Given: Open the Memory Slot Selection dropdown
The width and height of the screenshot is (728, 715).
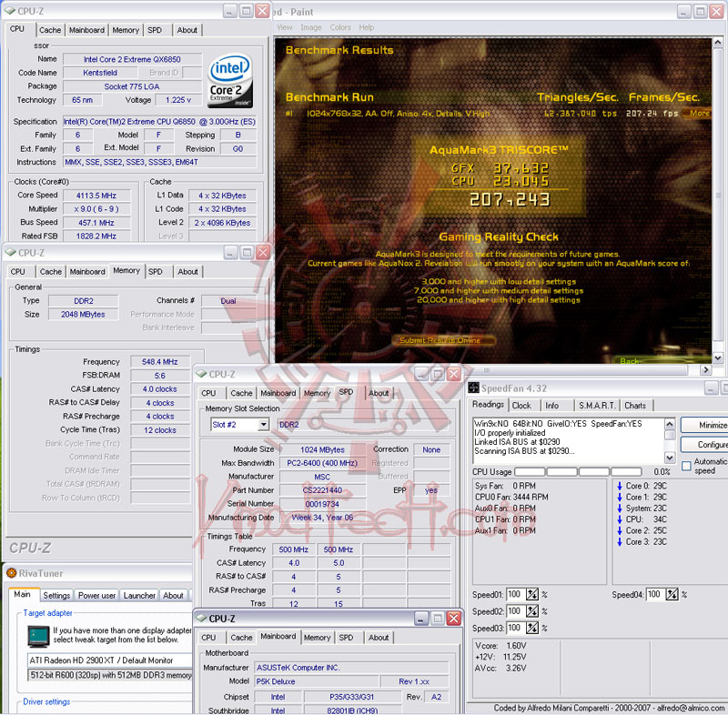Looking at the screenshot, I should pos(264,425).
